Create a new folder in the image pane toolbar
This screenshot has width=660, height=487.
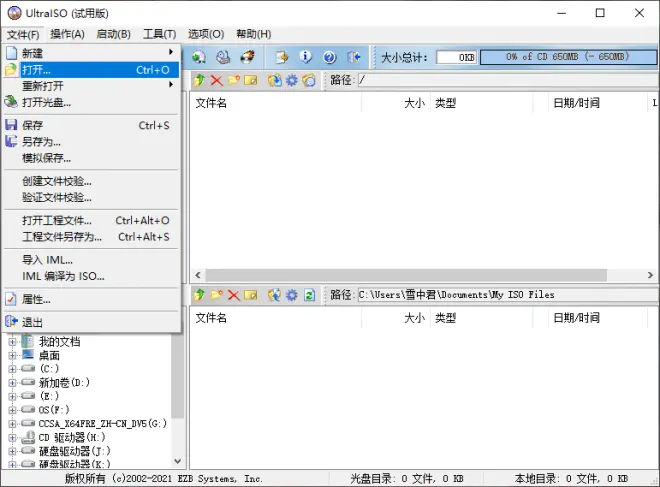click(234, 80)
